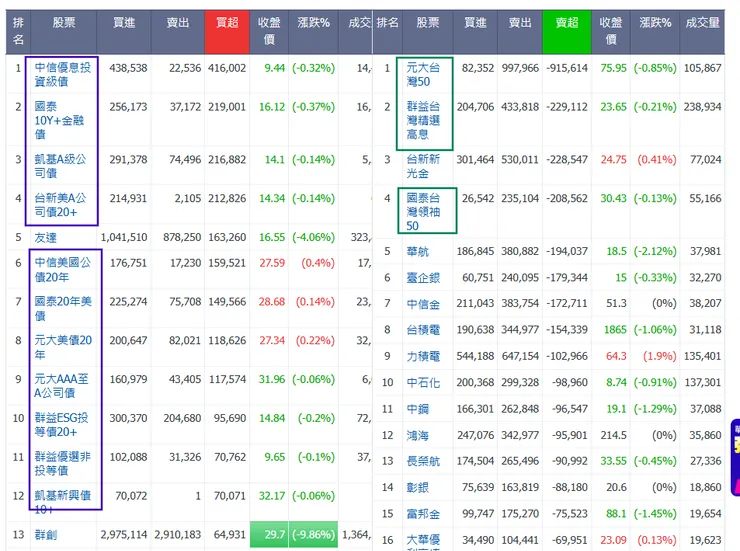Click the green 賣超 column header
This screenshot has width=740, height=551.
point(567,32)
